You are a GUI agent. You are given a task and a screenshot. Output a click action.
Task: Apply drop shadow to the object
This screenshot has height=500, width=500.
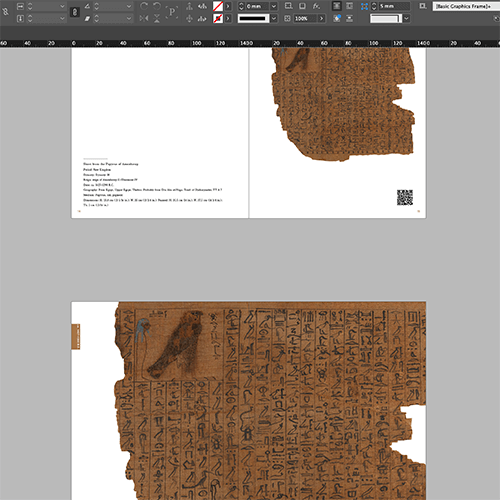[x=302, y=6]
